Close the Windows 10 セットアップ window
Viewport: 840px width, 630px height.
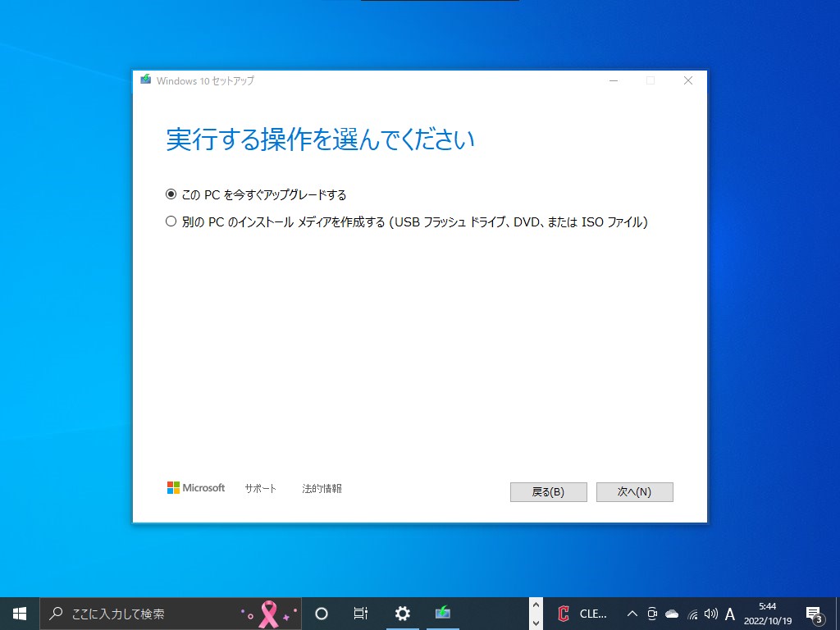click(x=688, y=80)
